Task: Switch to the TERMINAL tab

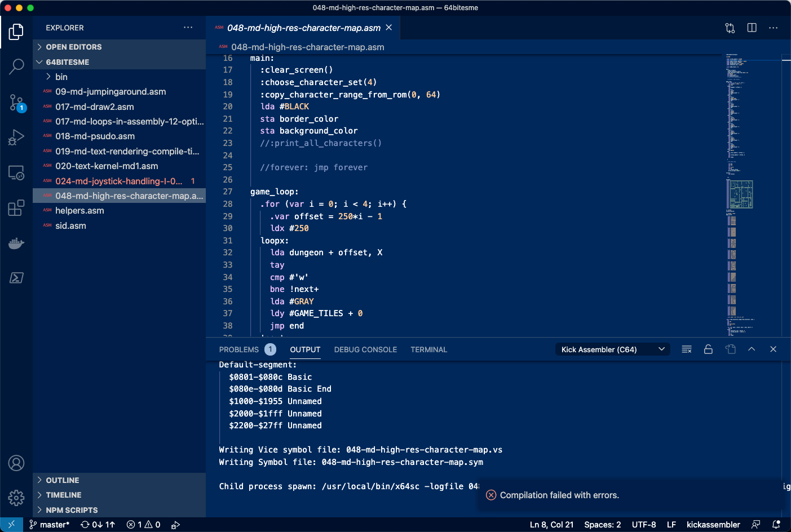Action: tap(428, 349)
